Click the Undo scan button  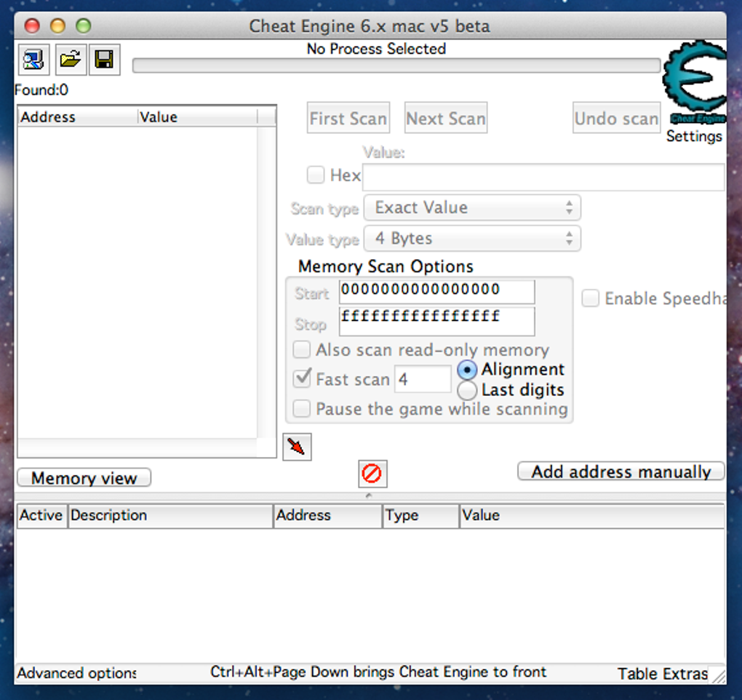(x=617, y=118)
